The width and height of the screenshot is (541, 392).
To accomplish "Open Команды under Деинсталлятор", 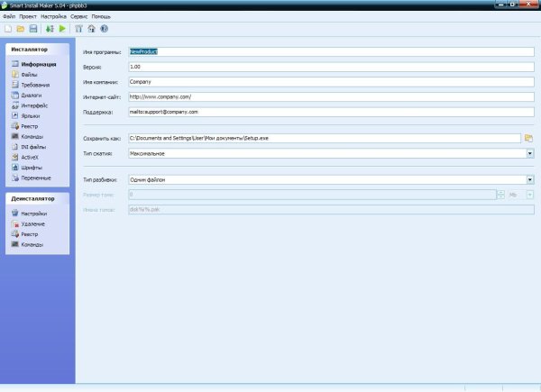I will tap(27, 244).
